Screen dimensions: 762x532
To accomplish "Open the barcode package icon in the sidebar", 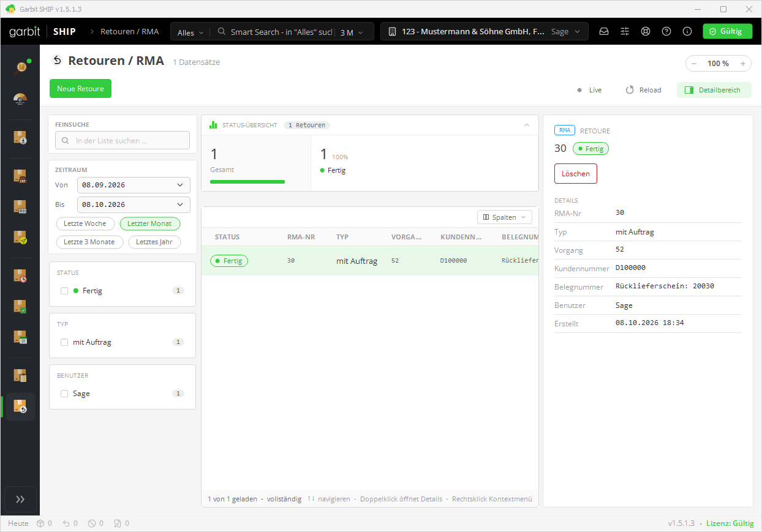I will coord(20,206).
